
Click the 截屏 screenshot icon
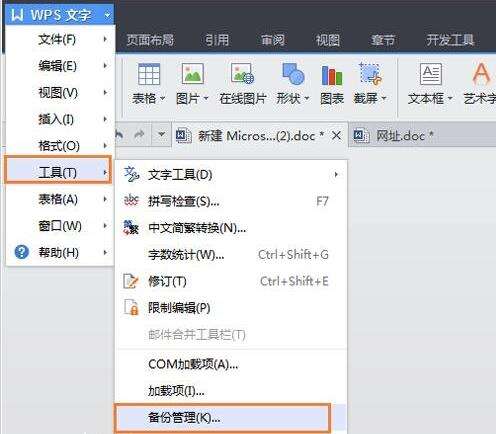[370, 73]
